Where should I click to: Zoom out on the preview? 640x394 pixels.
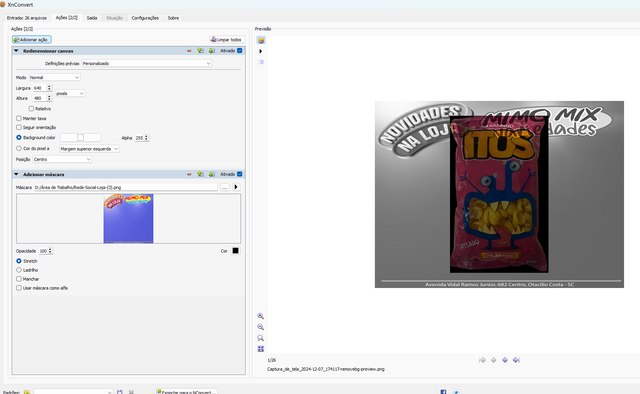260,327
